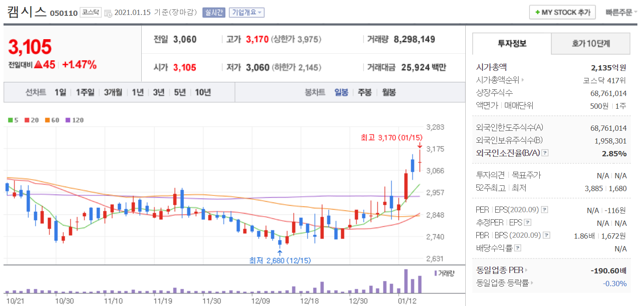Screen dimensions: 644x306
Task: Click help icon next to 외국인소진율(B/A)
Action: [545, 153]
